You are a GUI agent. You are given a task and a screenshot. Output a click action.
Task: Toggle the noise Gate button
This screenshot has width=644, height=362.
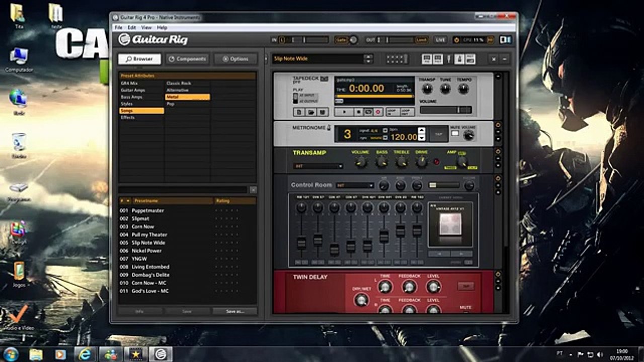tap(341, 40)
